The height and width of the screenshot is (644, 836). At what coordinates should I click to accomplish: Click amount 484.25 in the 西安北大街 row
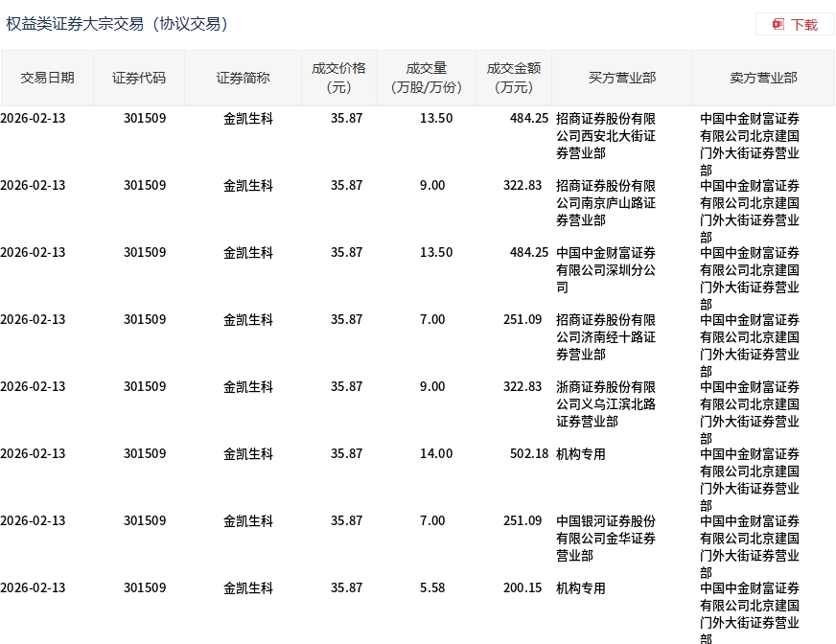coord(529,118)
